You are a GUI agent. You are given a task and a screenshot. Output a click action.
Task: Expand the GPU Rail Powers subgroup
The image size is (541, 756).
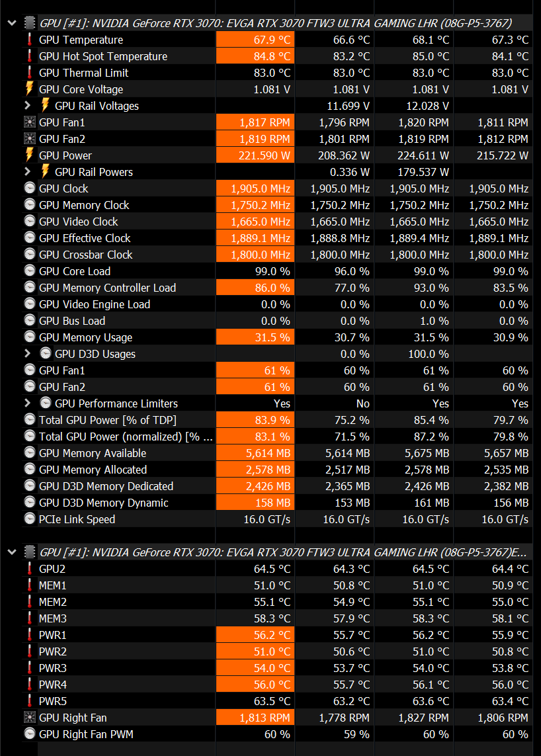[x=27, y=172]
